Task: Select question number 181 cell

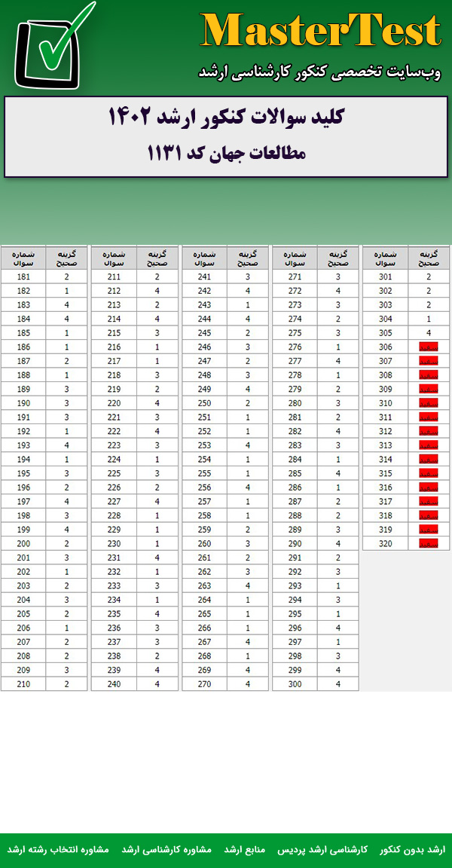Action: point(23,277)
